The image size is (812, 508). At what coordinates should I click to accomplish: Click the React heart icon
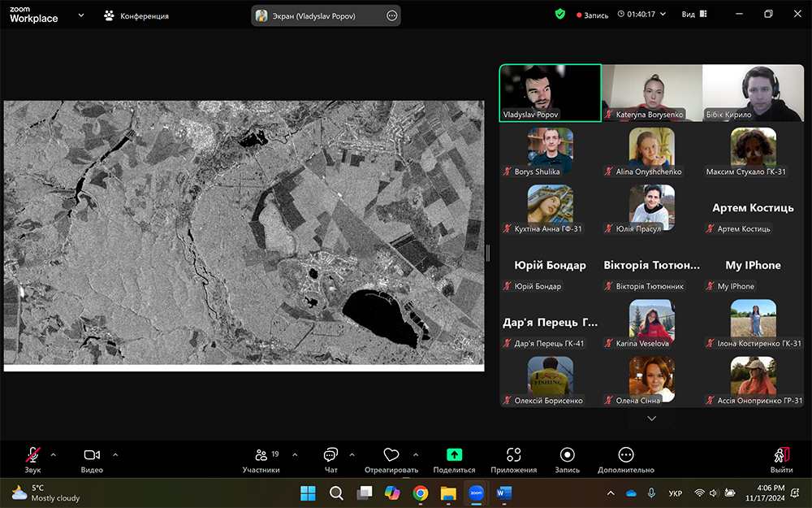[x=391, y=456]
